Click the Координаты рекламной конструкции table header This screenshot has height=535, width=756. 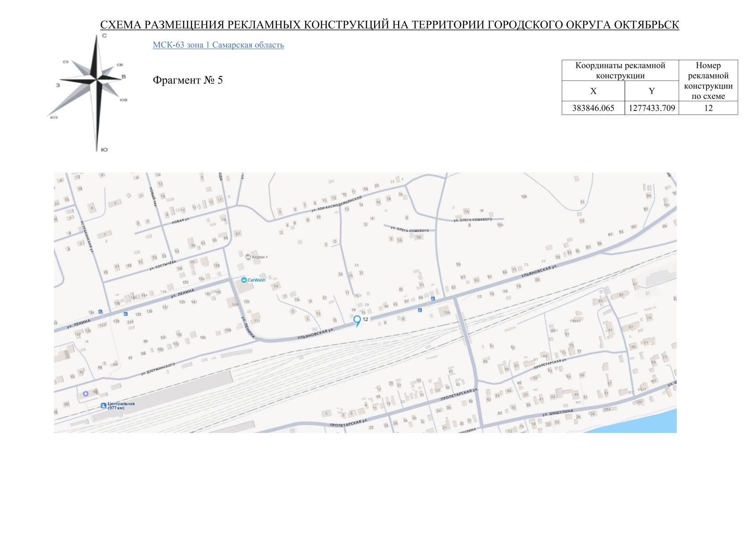[620, 70]
